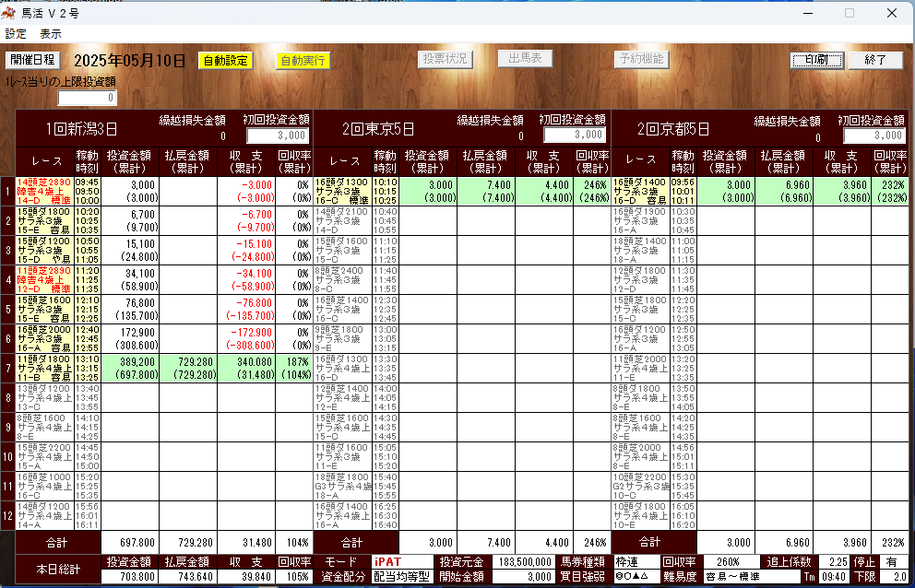Image resolution: width=915 pixels, height=588 pixels.
Task: Open 自動設定 yellow button
Action: point(226,61)
